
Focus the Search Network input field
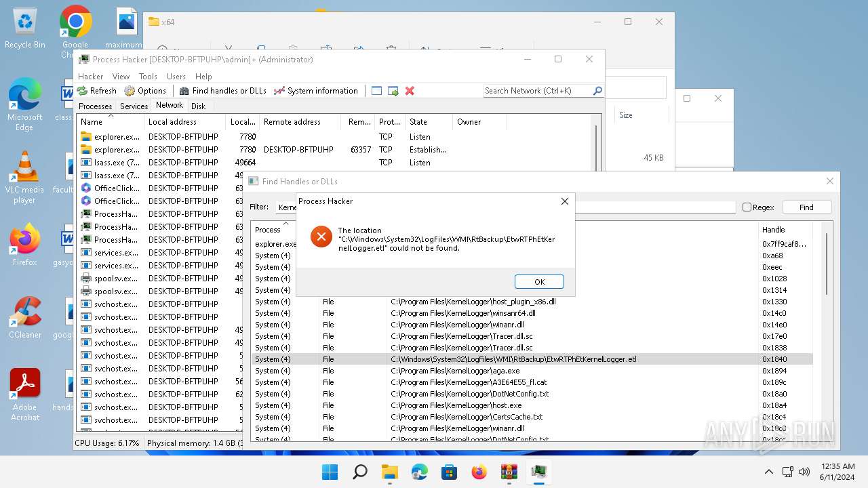(x=538, y=90)
